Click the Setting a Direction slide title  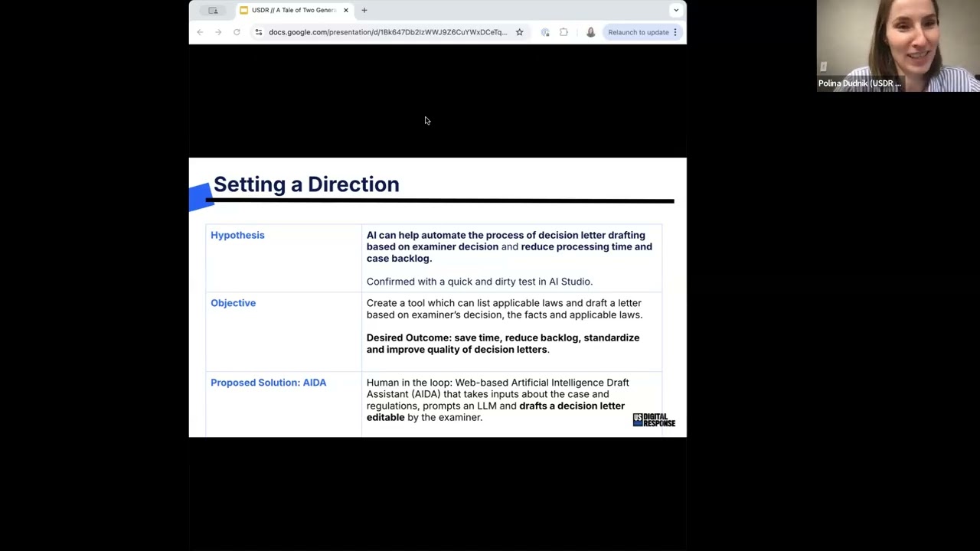[x=306, y=184]
